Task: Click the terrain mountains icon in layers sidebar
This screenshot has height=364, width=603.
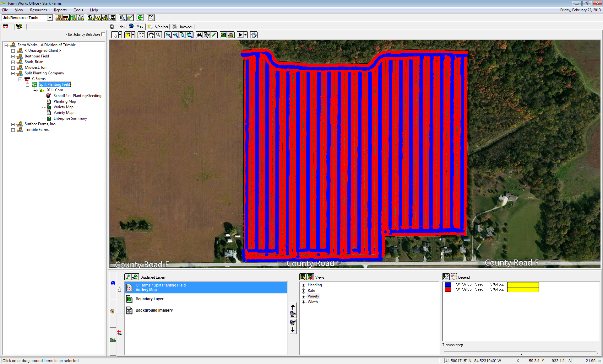Action: point(113,340)
